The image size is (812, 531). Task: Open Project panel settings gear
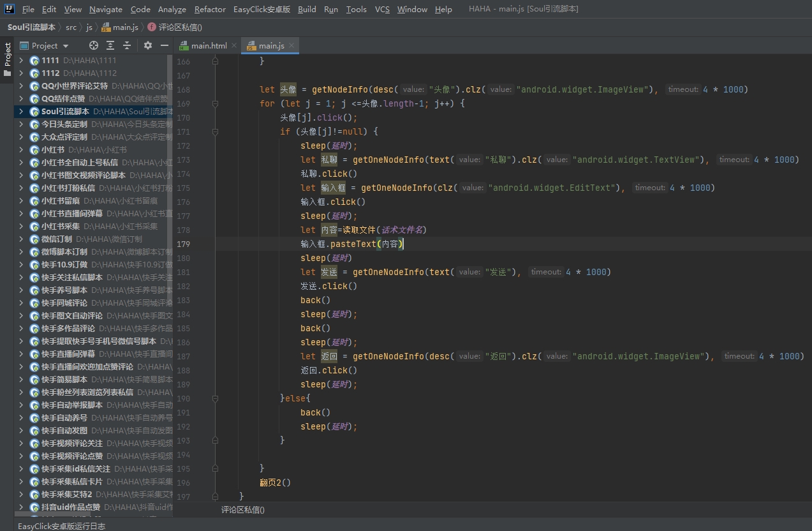pyautogui.click(x=148, y=45)
